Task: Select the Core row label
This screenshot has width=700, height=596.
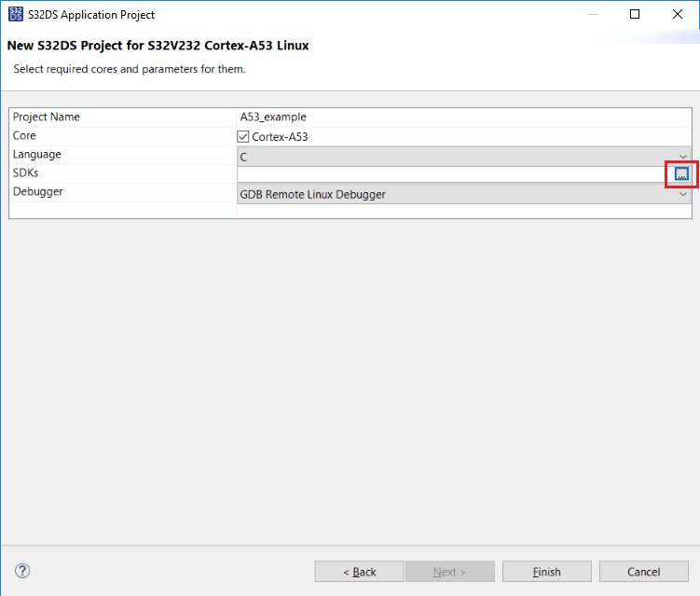Action: pos(24,136)
